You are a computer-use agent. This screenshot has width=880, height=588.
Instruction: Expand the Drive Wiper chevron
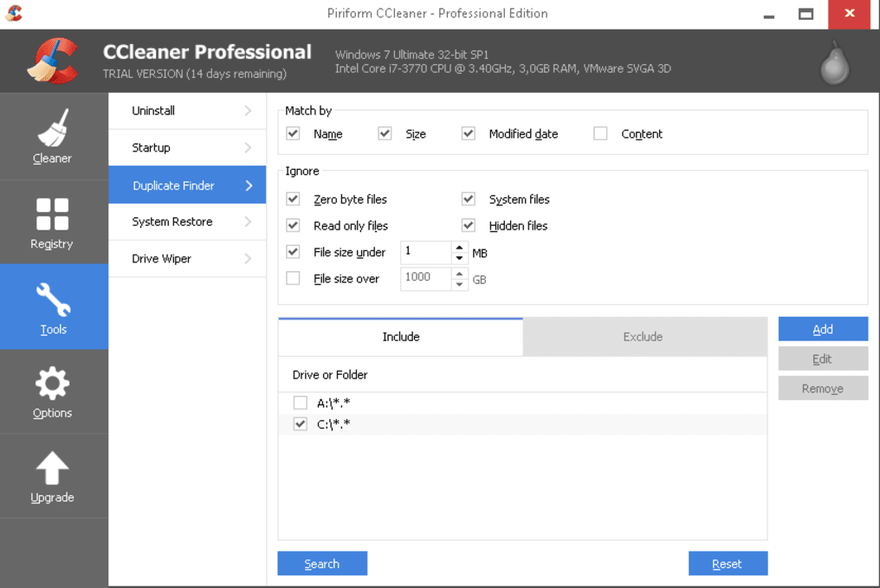[249, 258]
